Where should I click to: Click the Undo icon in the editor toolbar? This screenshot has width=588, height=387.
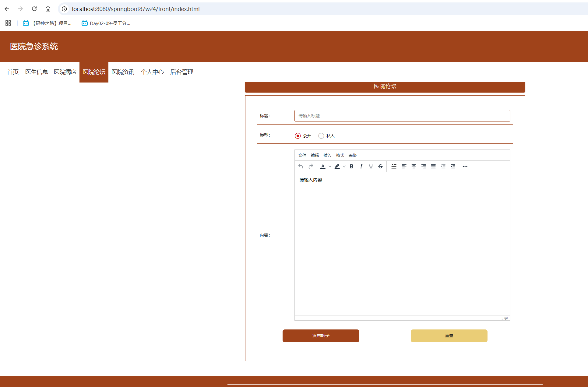(x=301, y=166)
